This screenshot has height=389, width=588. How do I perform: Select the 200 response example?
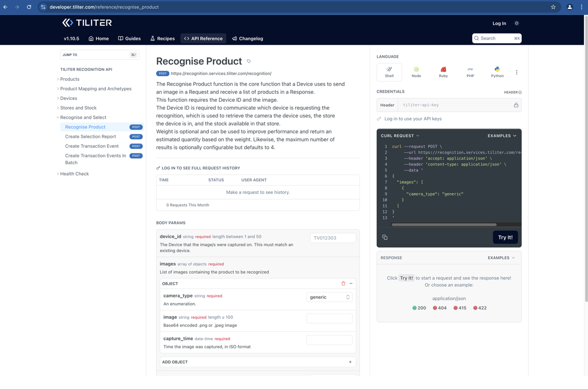tap(419, 308)
